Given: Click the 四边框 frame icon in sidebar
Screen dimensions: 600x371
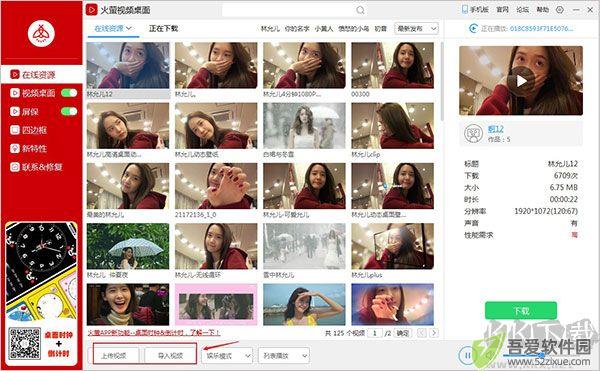Looking at the screenshot, I should (15, 130).
